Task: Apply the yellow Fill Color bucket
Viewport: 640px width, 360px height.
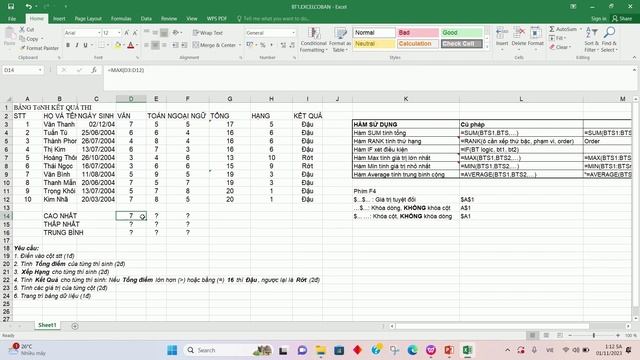Action: coord(118,45)
